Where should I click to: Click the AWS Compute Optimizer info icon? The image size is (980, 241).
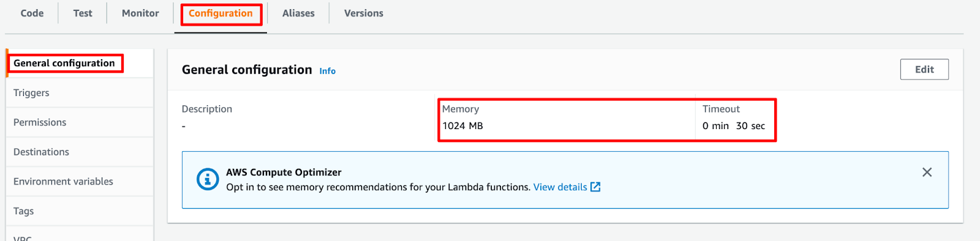(208, 179)
